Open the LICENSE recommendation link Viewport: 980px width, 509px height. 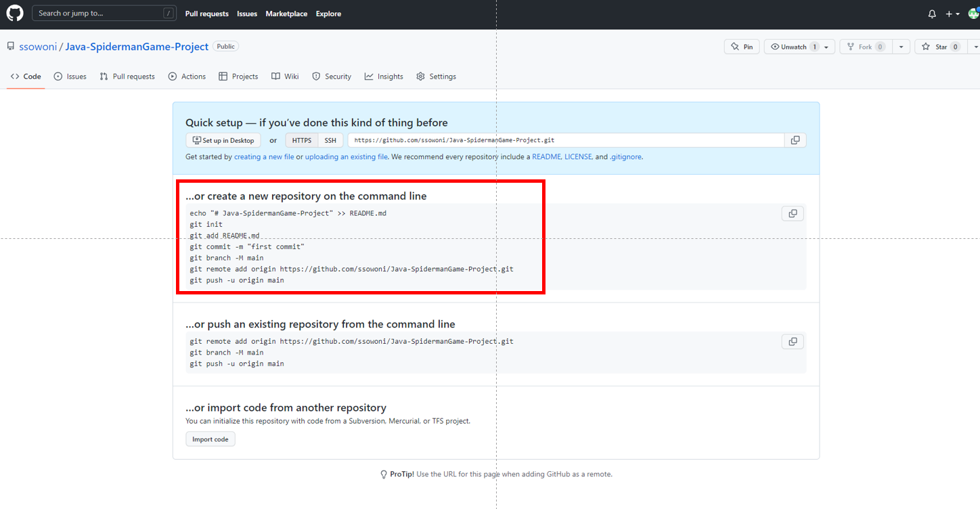pyautogui.click(x=578, y=156)
